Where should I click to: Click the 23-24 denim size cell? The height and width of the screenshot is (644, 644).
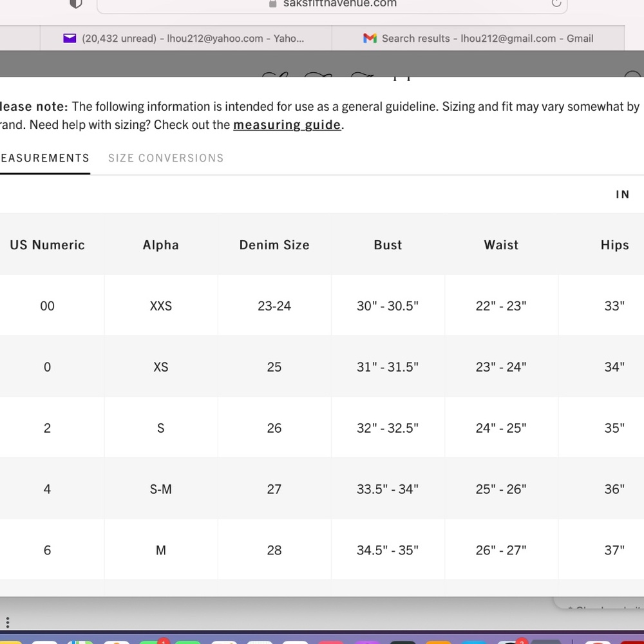pyautogui.click(x=274, y=306)
